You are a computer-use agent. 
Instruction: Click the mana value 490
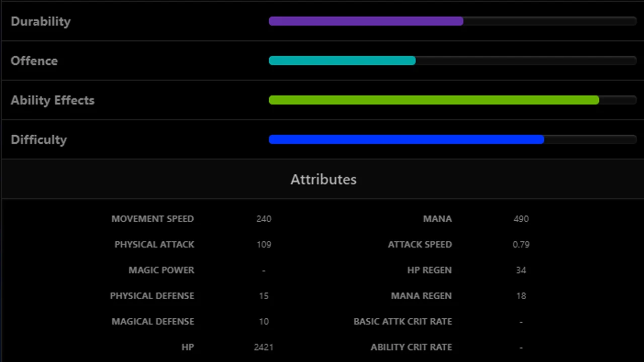(x=521, y=219)
